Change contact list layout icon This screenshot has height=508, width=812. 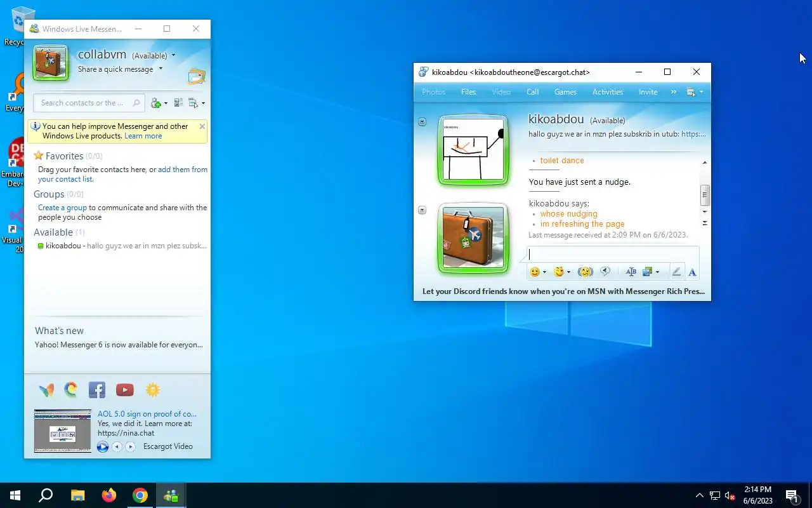(x=178, y=103)
